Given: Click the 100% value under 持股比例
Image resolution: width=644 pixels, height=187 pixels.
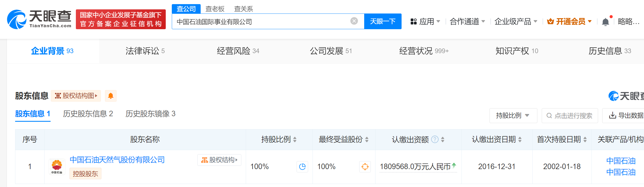Looking at the screenshot, I should [x=259, y=167].
